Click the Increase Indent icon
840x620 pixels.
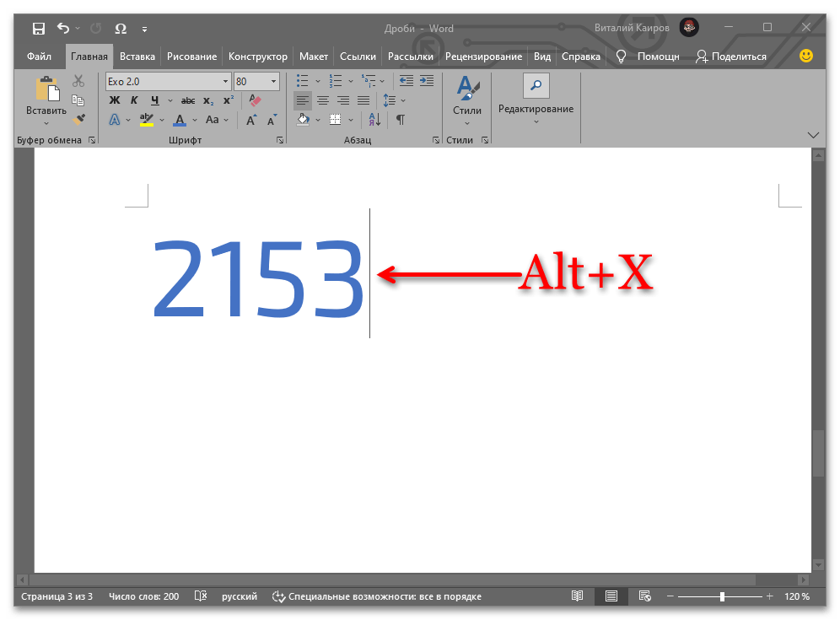428,81
